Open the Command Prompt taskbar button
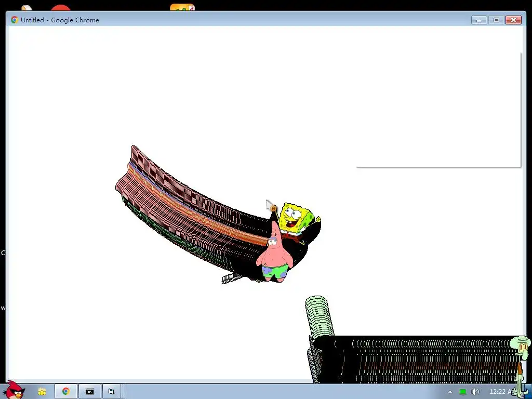Image resolution: width=532 pixels, height=399 pixels. click(x=89, y=392)
